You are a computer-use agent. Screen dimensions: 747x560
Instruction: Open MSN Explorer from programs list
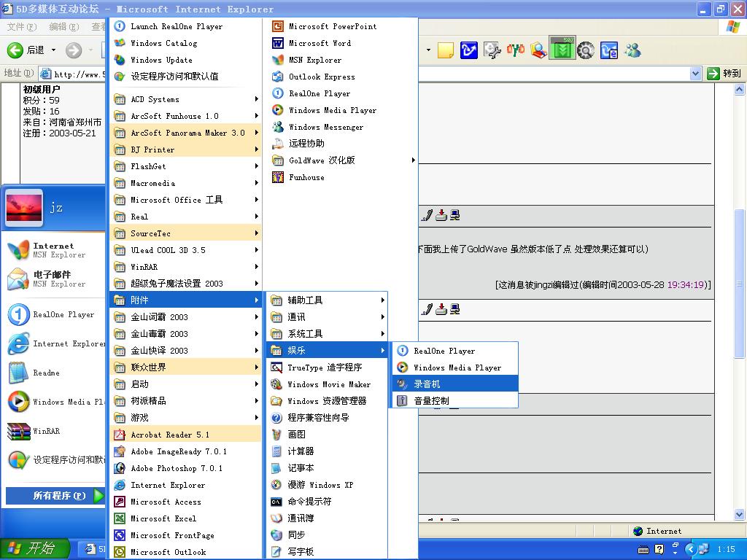[x=340, y=60]
